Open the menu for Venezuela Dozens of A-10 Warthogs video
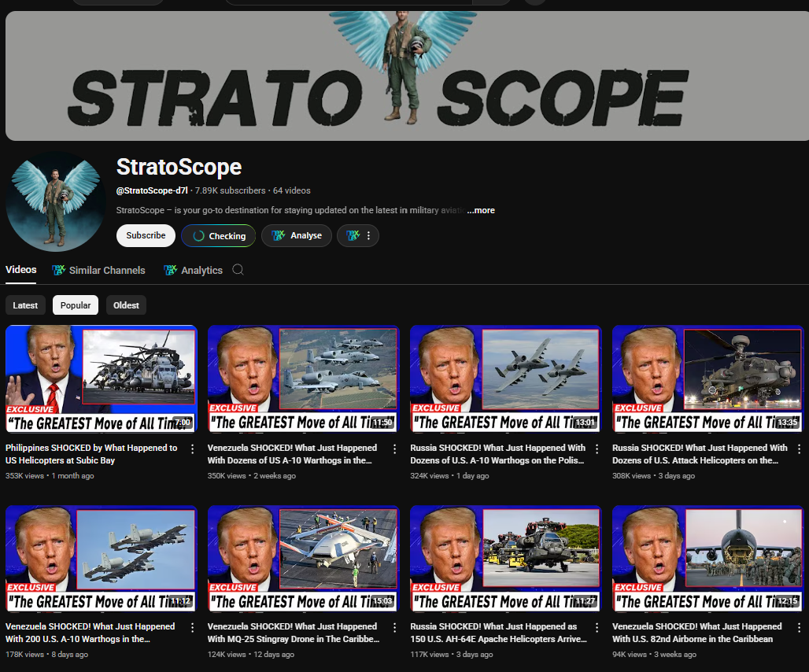This screenshot has width=809, height=672. pyautogui.click(x=395, y=449)
